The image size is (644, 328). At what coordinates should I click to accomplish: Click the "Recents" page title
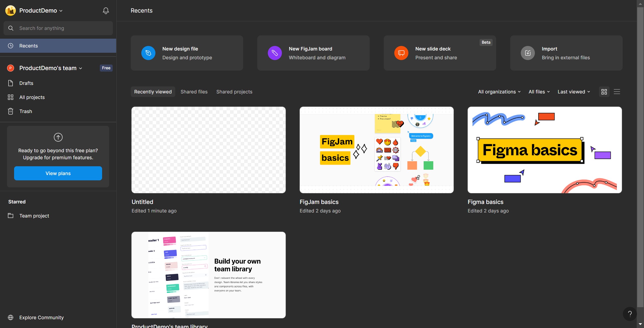click(x=142, y=11)
